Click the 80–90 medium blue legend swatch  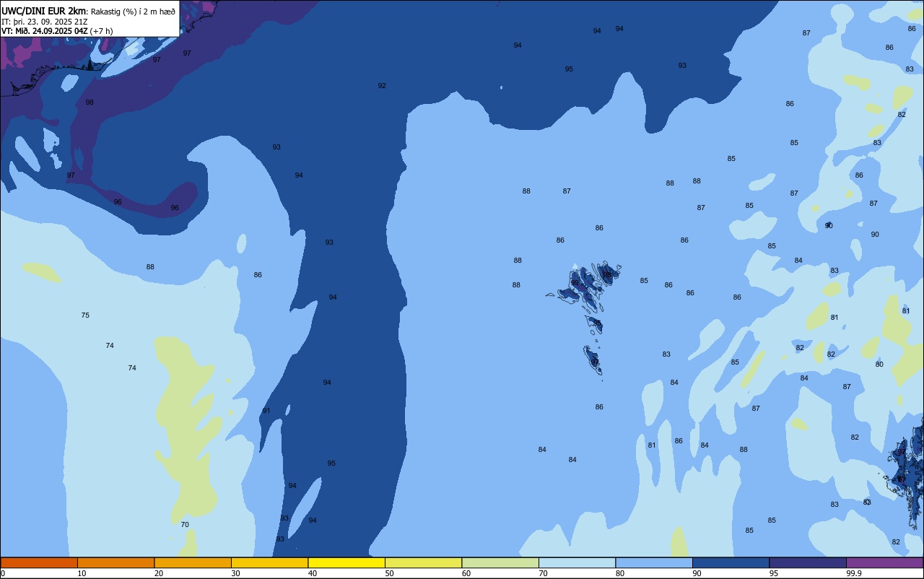point(654,562)
